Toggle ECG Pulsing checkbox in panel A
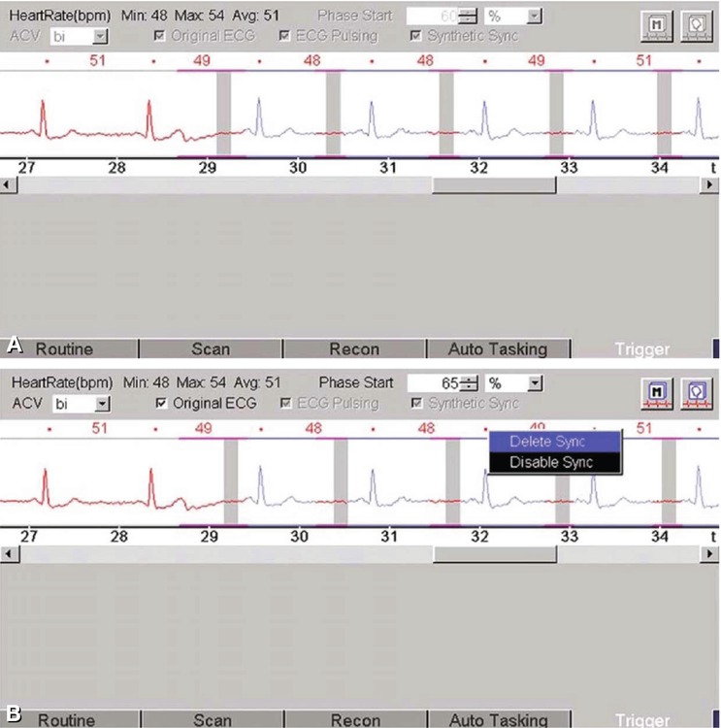This screenshot has height=728, width=721. point(284,36)
